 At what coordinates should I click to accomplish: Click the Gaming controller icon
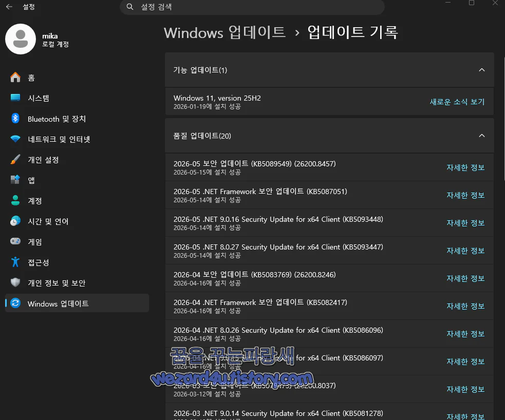pyautogui.click(x=15, y=241)
